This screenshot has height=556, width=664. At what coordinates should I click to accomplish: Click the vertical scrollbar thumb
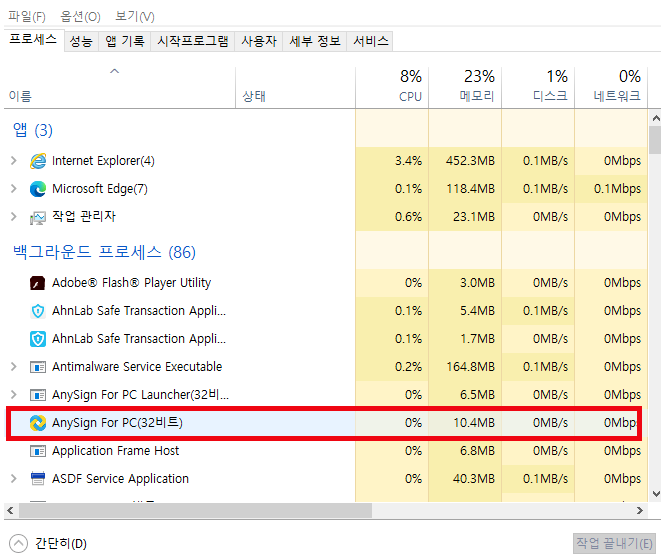pyautogui.click(x=656, y=140)
